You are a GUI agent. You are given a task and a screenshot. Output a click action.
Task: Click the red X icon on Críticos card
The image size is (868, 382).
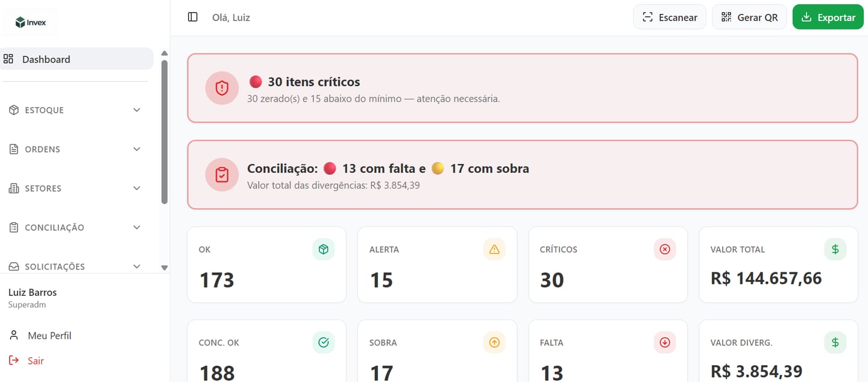(x=665, y=249)
